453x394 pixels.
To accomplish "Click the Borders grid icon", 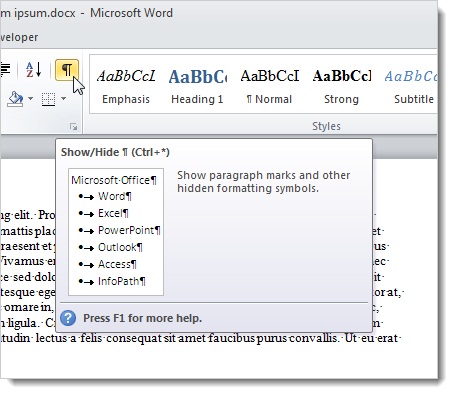I will pyautogui.click(x=48, y=99).
